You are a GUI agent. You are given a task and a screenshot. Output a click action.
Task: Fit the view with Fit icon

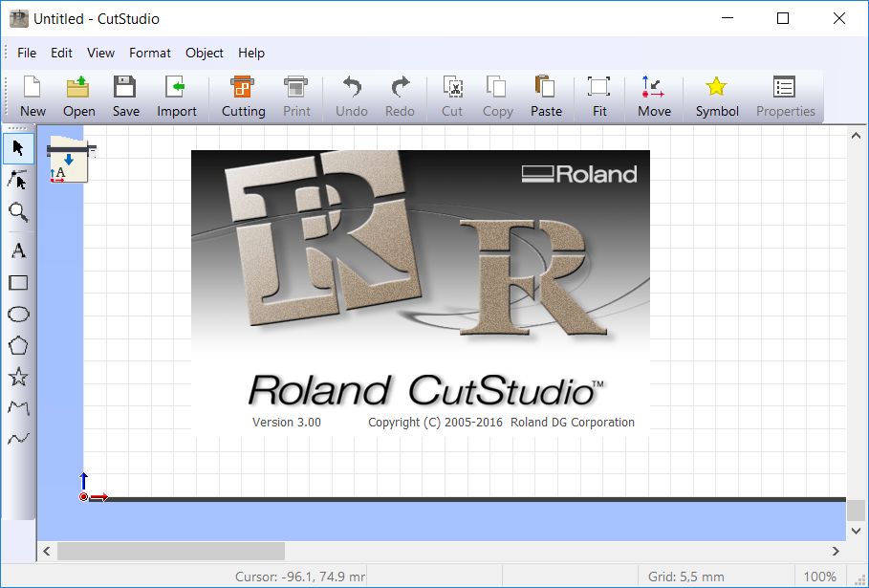[x=599, y=96]
